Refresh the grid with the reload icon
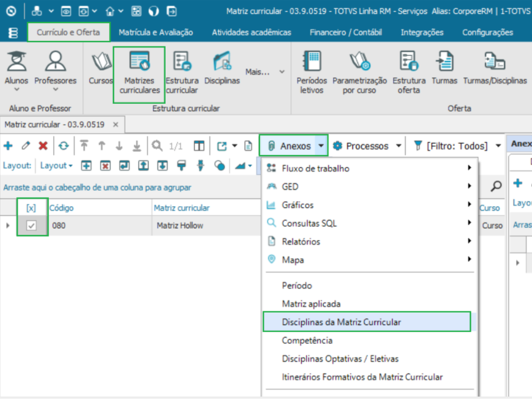 click(x=64, y=146)
